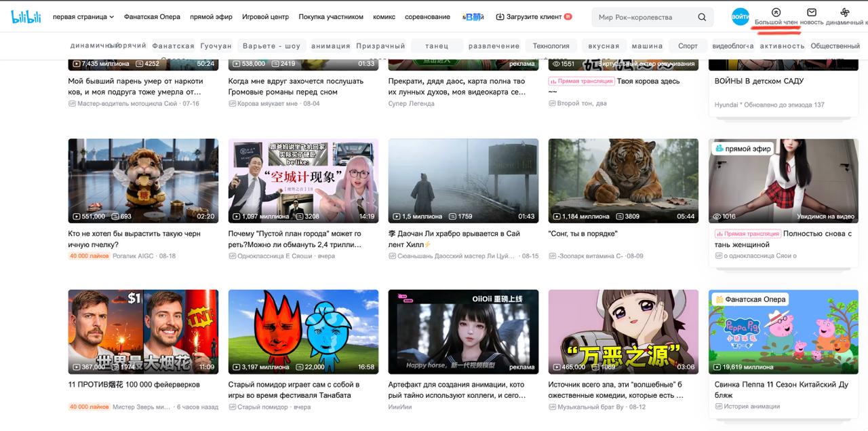The width and height of the screenshot is (868, 431).
Task: Open the winged hamster video thumbnail
Action: pyautogui.click(x=143, y=181)
